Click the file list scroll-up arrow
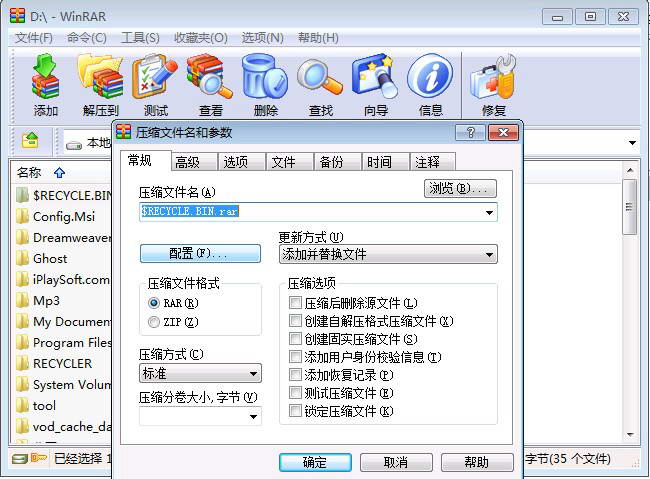 (x=630, y=170)
